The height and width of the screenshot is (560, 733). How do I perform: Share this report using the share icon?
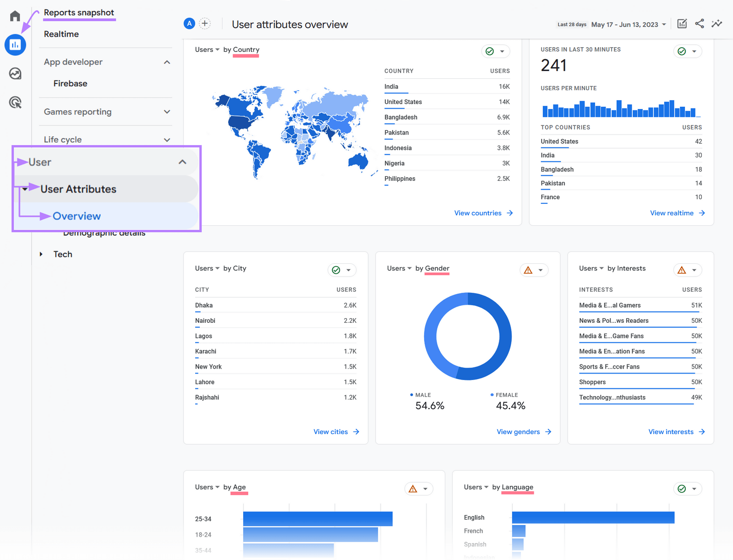[x=700, y=23]
